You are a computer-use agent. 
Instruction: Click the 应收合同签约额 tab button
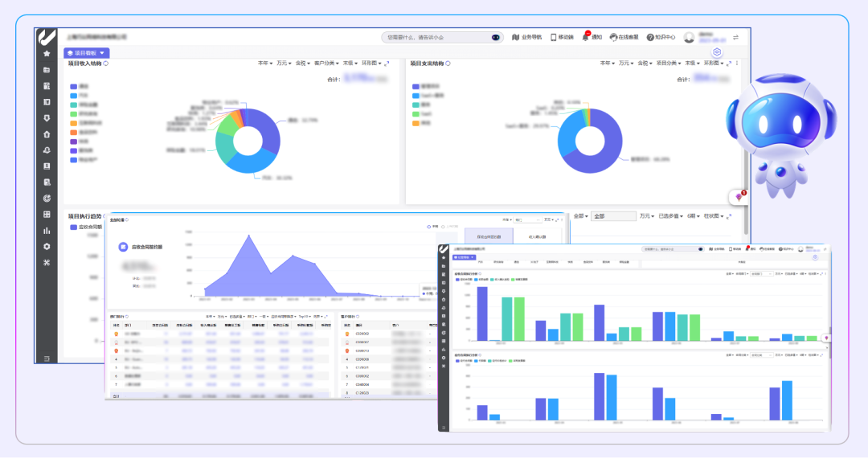(489, 237)
